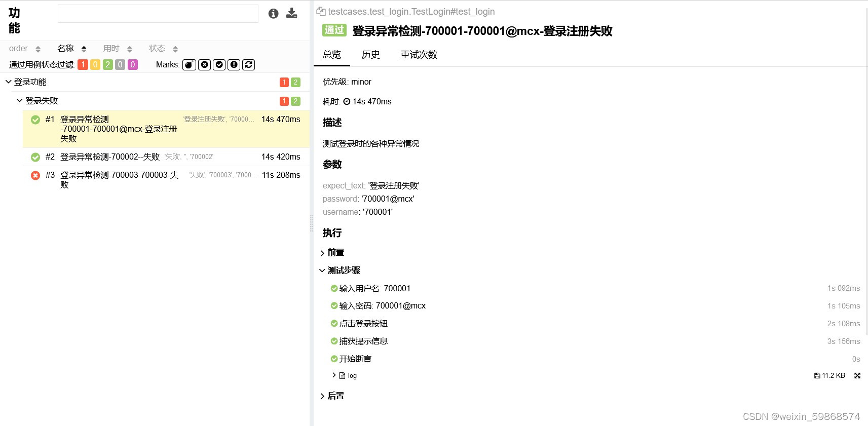Image resolution: width=868 pixels, height=426 pixels.
Task: Click the right pane vertical scrollbar
Action: [x=866, y=172]
